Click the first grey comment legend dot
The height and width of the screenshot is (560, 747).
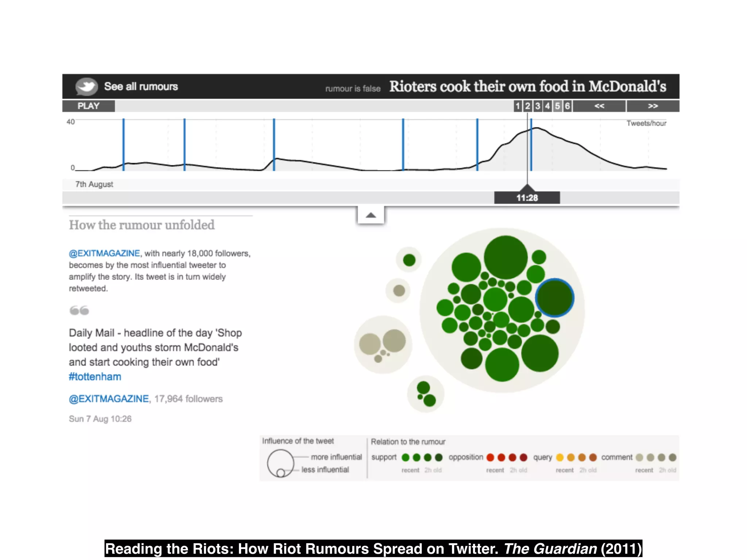(x=639, y=457)
